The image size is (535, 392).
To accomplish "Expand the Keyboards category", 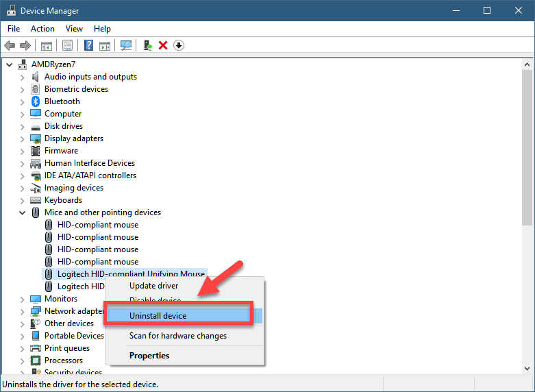I will 22,201.
